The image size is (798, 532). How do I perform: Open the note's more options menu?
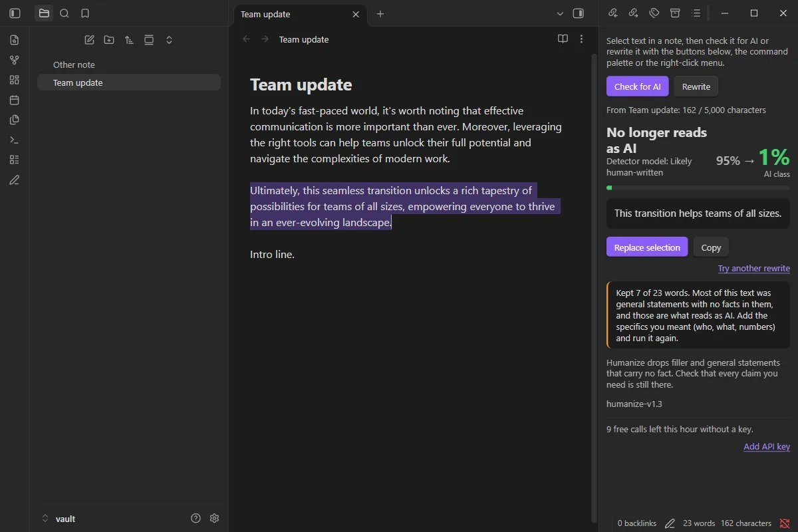pos(581,39)
